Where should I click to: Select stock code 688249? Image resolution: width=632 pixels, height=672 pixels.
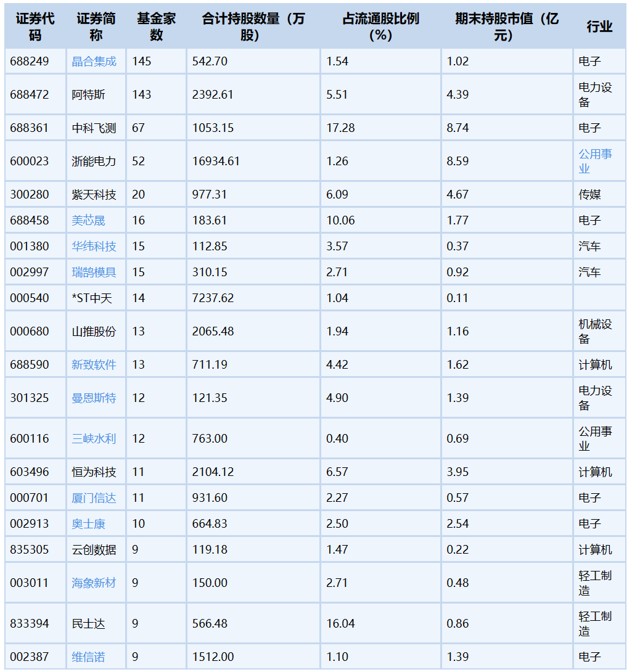click(29, 61)
